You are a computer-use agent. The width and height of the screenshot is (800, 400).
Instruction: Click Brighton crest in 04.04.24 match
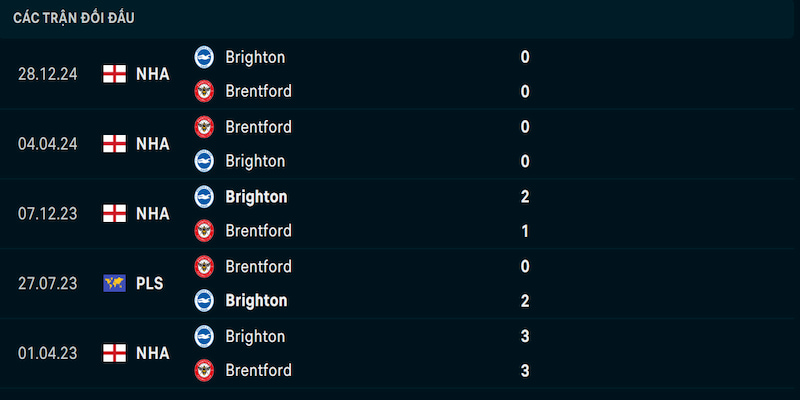coord(204,161)
